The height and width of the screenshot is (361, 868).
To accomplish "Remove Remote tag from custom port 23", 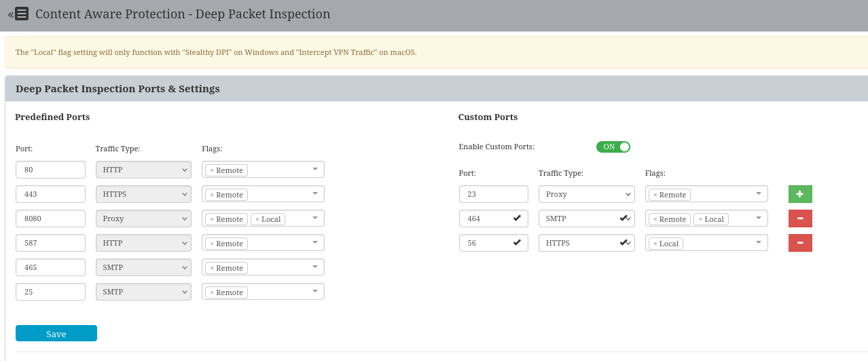I will pos(655,195).
